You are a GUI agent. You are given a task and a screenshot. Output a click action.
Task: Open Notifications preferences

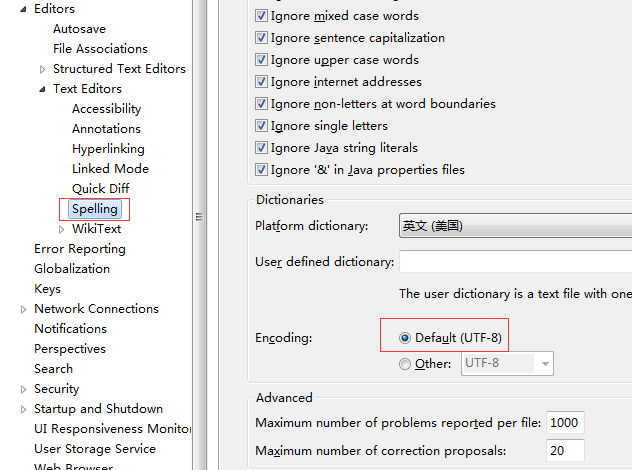(71, 329)
